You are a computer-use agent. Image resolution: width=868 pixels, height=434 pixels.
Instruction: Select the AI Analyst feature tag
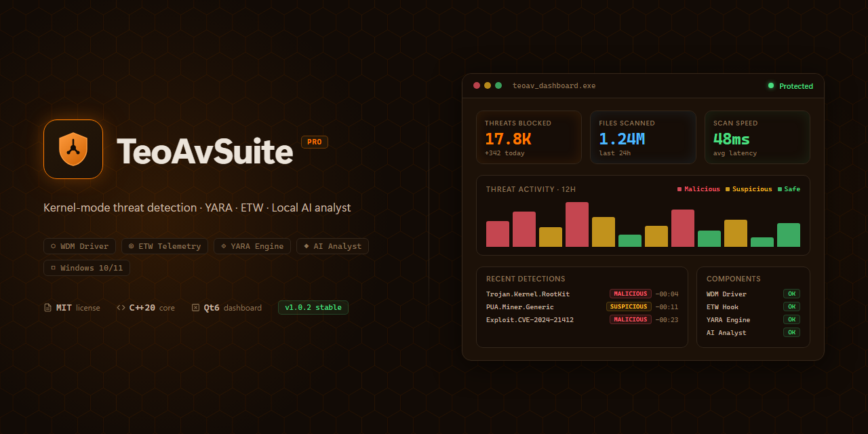[x=332, y=246]
